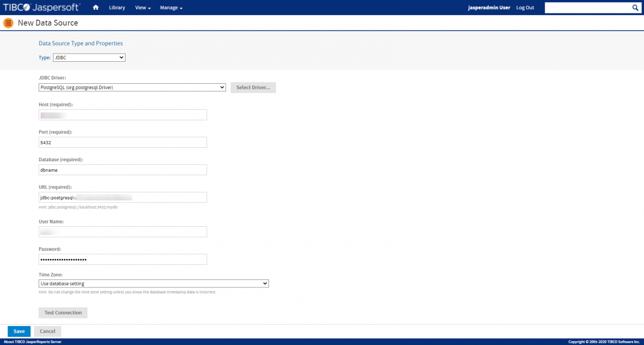Open the data source Type dropdown
Screen dimensions: 644x345
point(89,57)
